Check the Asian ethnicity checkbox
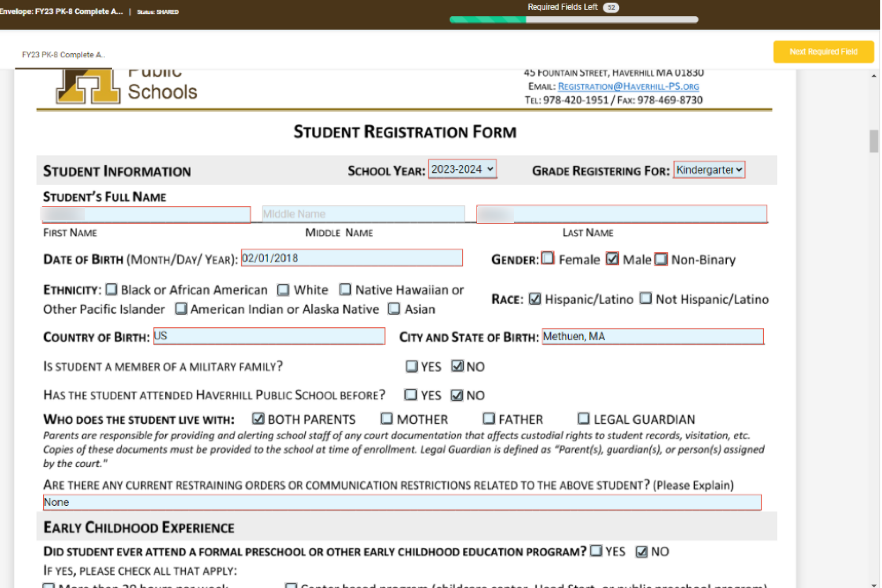The height and width of the screenshot is (588, 882). [x=394, y=309]
